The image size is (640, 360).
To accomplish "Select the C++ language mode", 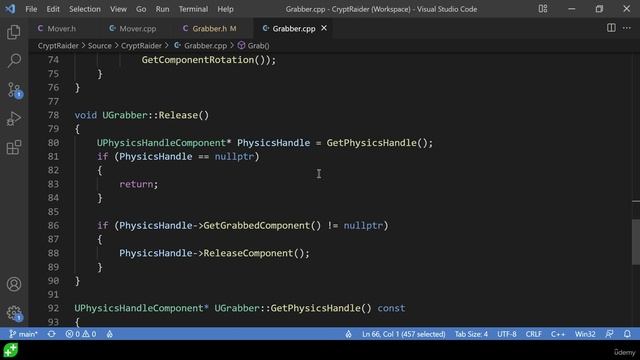I will [x=558, y=334].
